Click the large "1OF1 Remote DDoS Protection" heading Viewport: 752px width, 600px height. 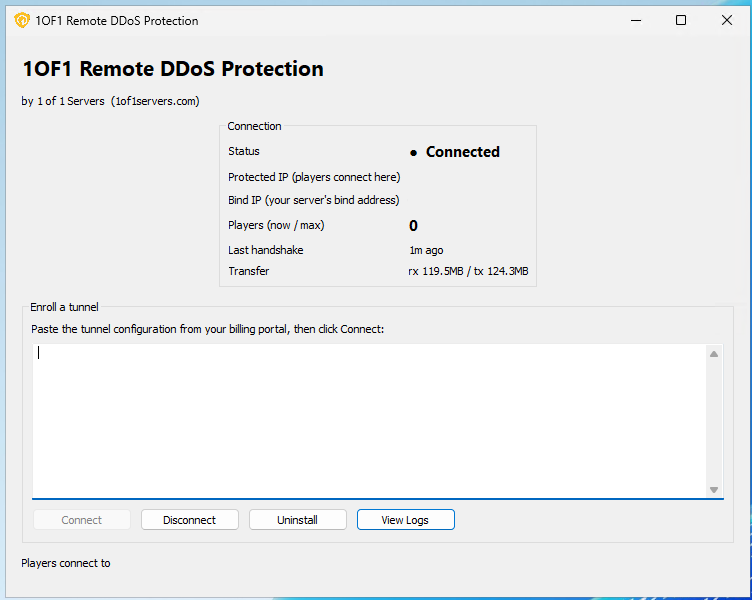pyautogui.click(x=173, y=69)
